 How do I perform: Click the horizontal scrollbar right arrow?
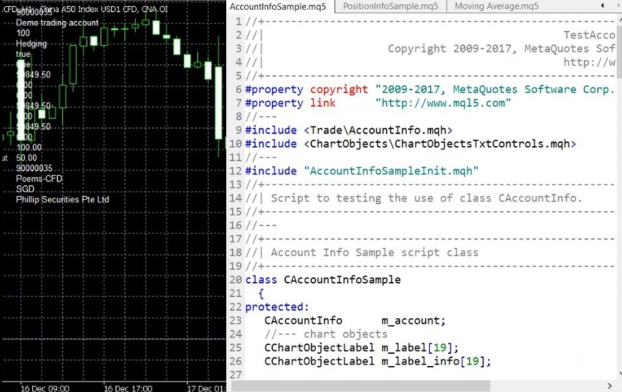click(610, 386)
